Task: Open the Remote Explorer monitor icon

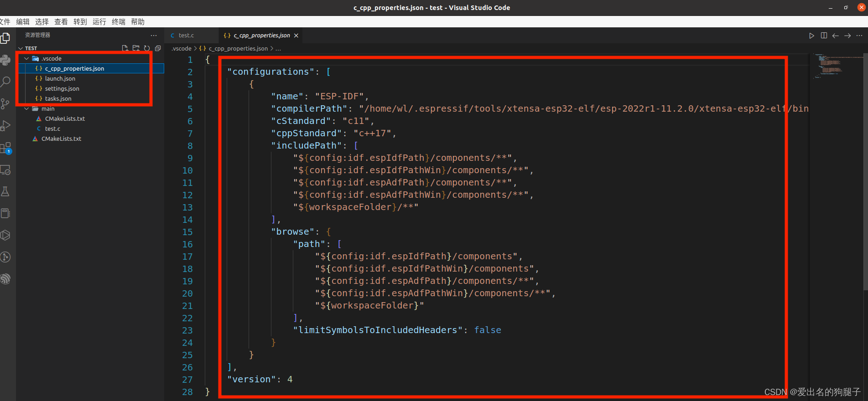Action: click(5, 170)
